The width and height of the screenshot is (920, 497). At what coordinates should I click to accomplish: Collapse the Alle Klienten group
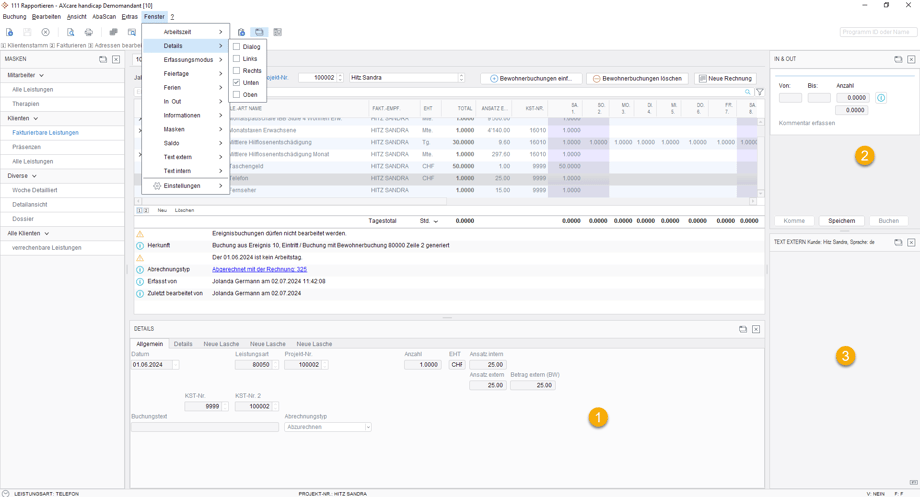[x=46, y=234]
